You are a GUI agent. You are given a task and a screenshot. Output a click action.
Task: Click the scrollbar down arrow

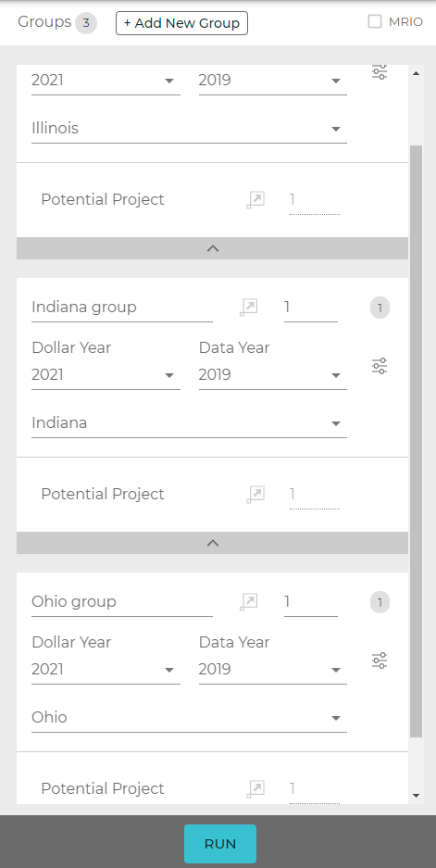click(416, 796)
